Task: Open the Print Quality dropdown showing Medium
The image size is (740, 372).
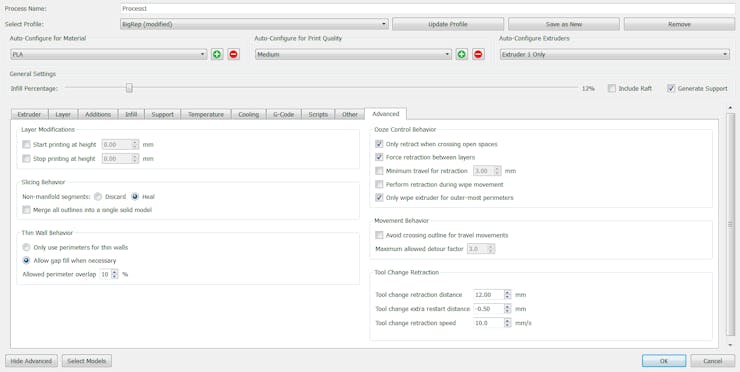Action: pos(353,54)
